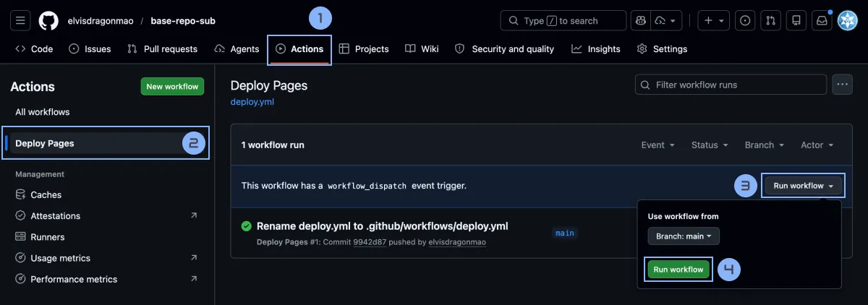
Task: Open the notifications inbox icon
Action: (821, 21)
